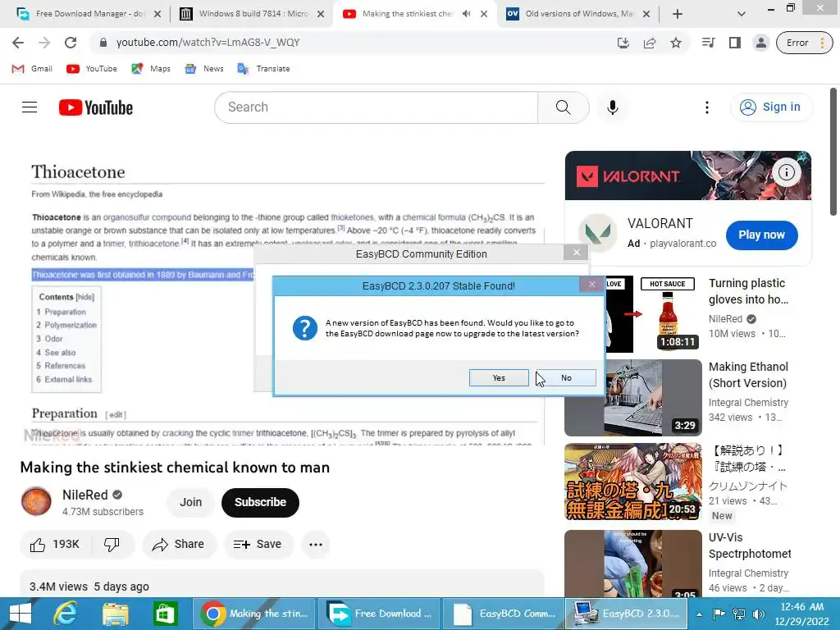Screen dimensions: 840x630
Task: Bookmark this page with star icon
Action: [676, 43]
